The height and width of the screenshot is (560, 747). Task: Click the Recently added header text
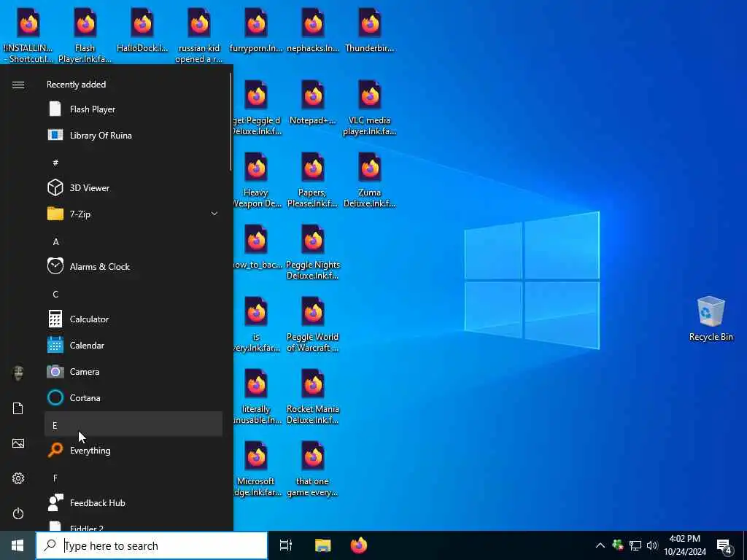tap(76, 85)
